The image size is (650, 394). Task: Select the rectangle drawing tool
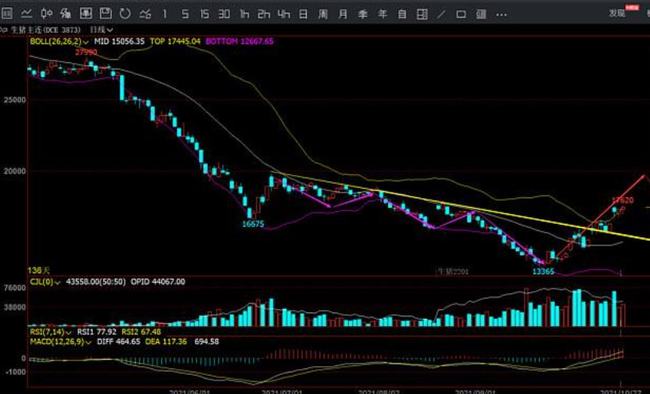click(461, 15)
